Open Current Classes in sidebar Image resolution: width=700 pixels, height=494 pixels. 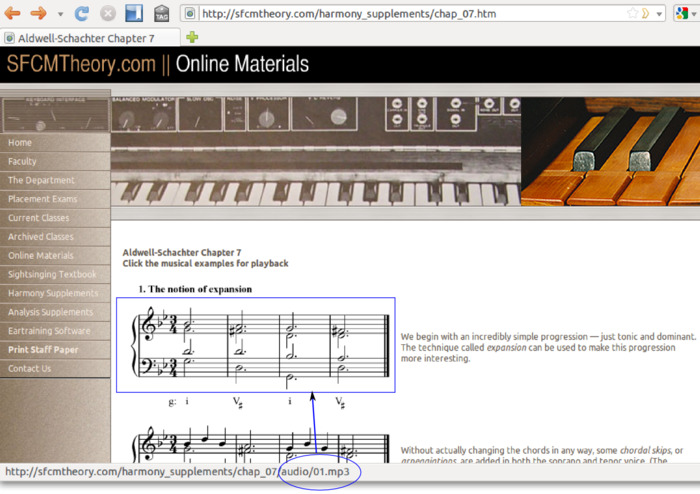click(55, 218)
